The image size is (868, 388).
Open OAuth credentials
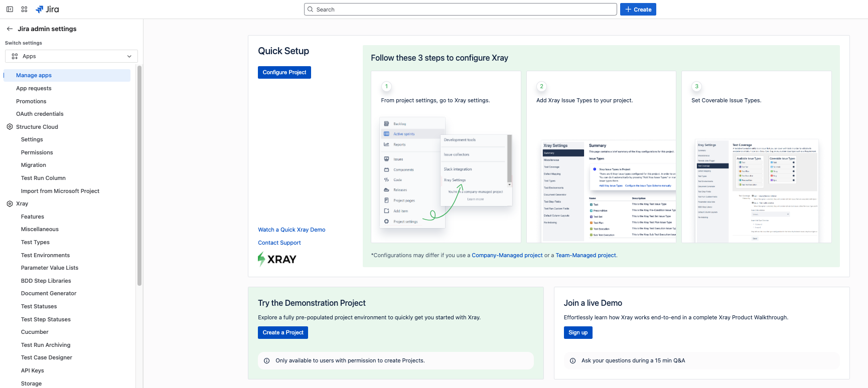[40, 114]
